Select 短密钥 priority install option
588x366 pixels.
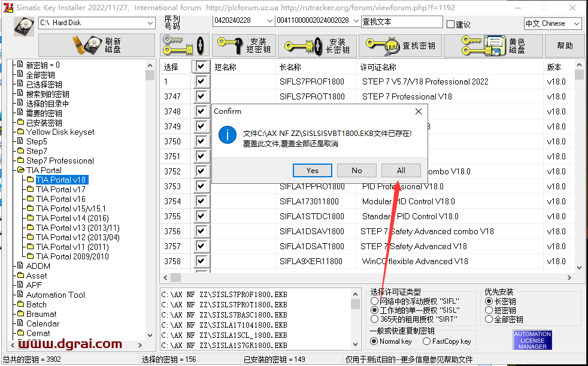[489, 310]
